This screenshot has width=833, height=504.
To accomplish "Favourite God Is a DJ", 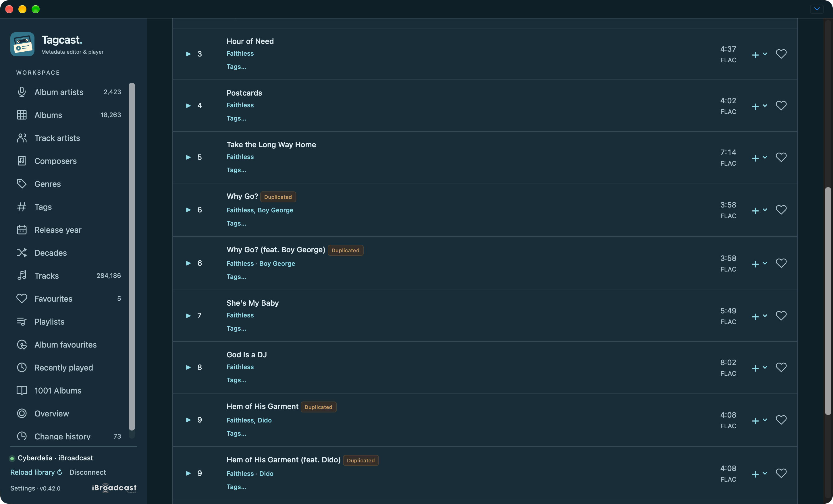I will (x=781, y=368).
